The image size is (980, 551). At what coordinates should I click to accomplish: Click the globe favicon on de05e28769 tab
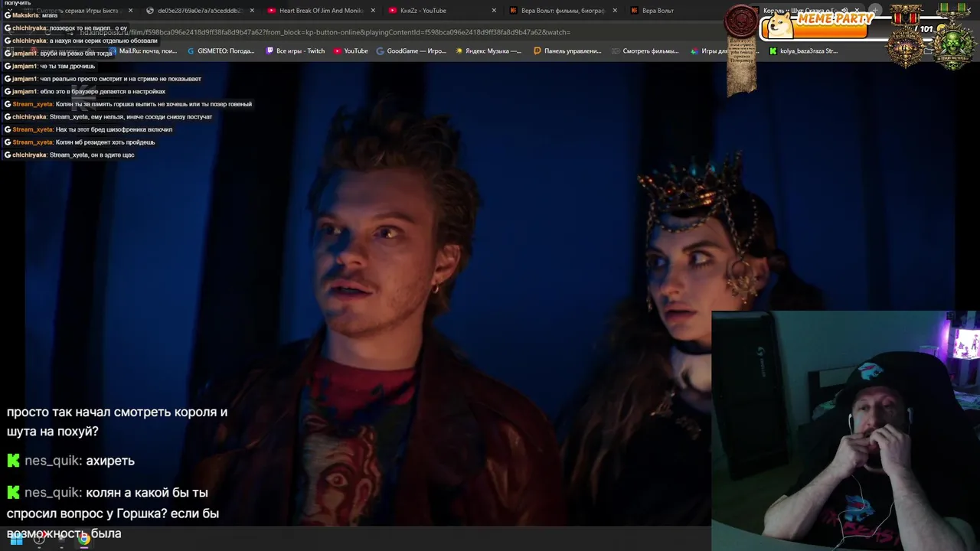point(150,11)
